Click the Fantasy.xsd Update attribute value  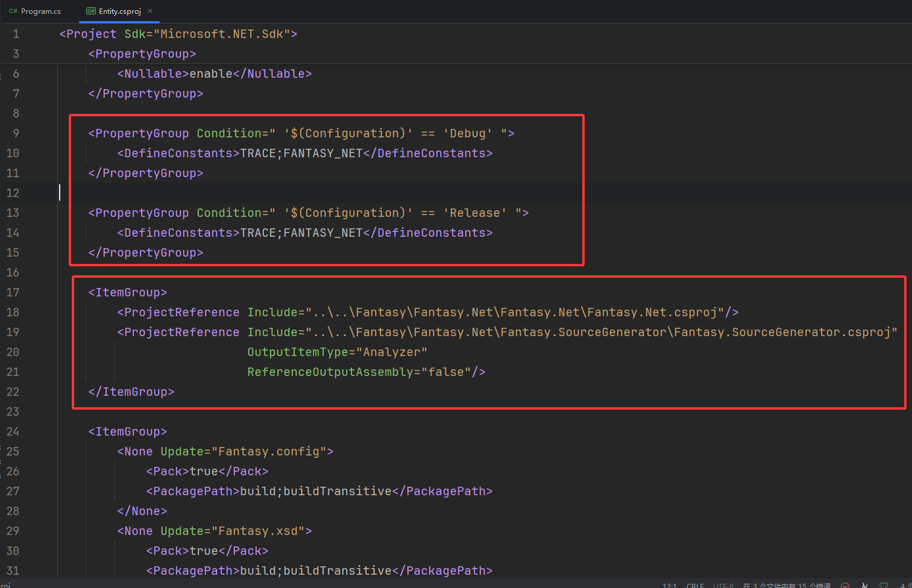tap(257, 531)
